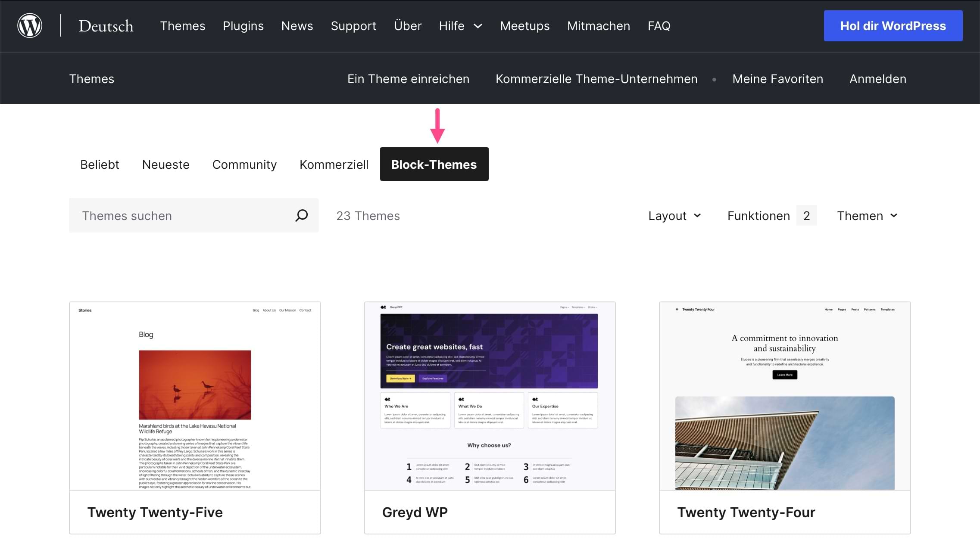The width and height of the screenshot is (980, 559).
Task: Open the Funktionen filter with 2 selected
Action: coord(771,216)
